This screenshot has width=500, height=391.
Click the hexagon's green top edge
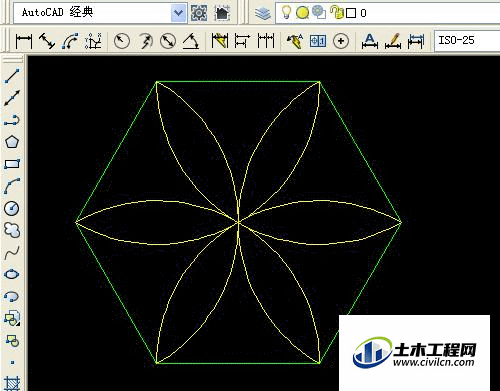pos(238,81)
